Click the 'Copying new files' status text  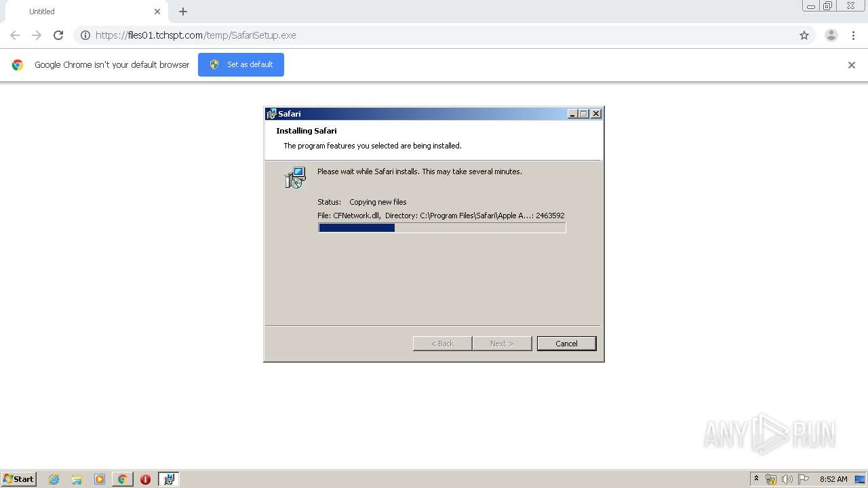(378, 202)
